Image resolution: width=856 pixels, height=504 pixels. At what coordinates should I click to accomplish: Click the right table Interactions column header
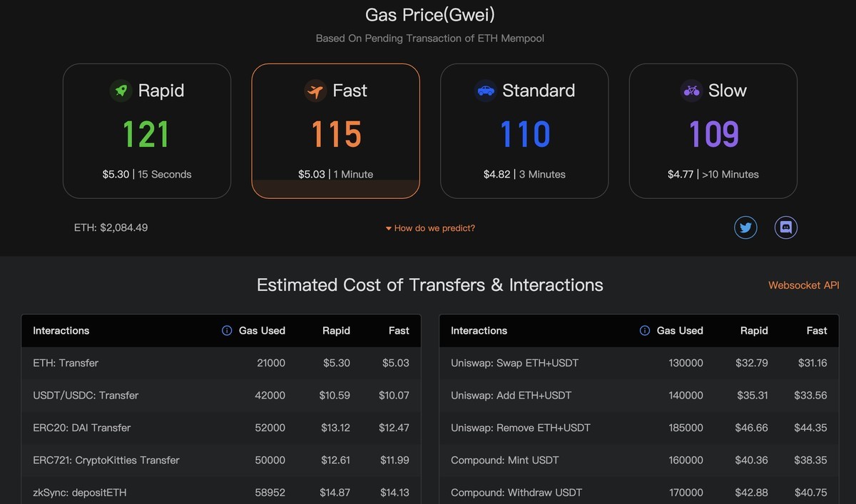(479, 331)
